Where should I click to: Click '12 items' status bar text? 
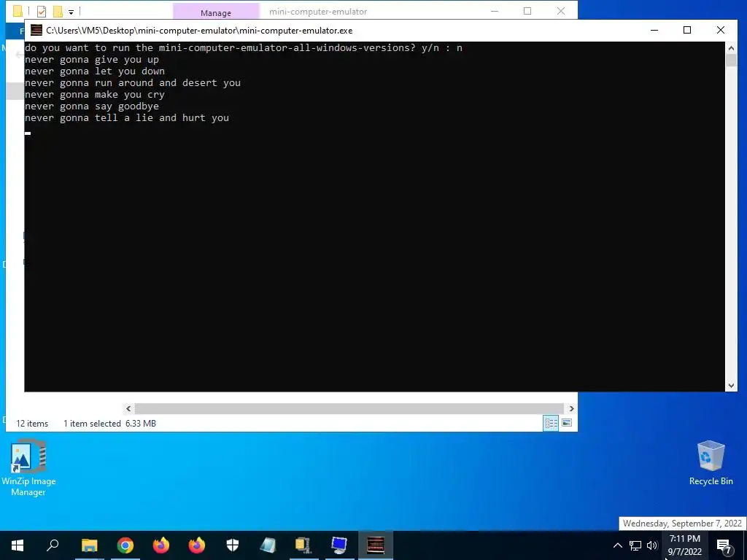point(32,424)
